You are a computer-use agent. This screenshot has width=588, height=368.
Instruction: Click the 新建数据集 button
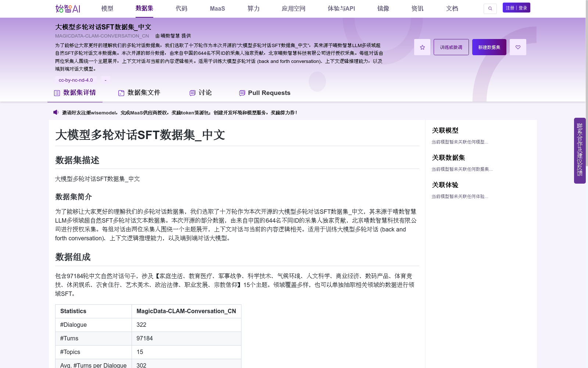point(489,47)
